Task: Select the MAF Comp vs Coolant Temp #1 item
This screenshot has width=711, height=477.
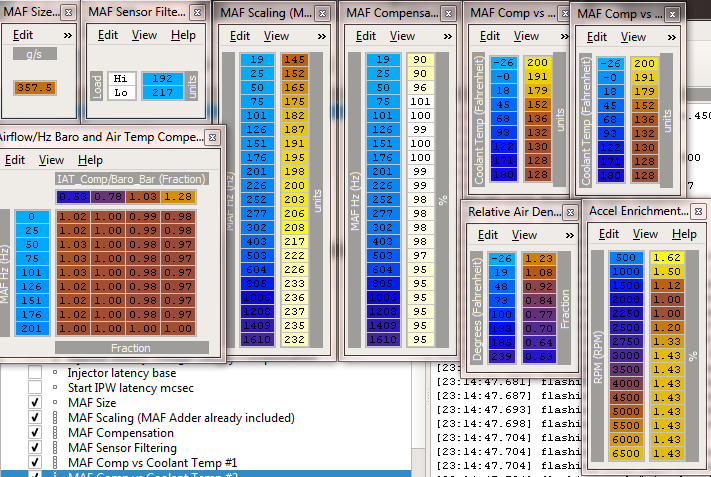Action: click(152, 462)
